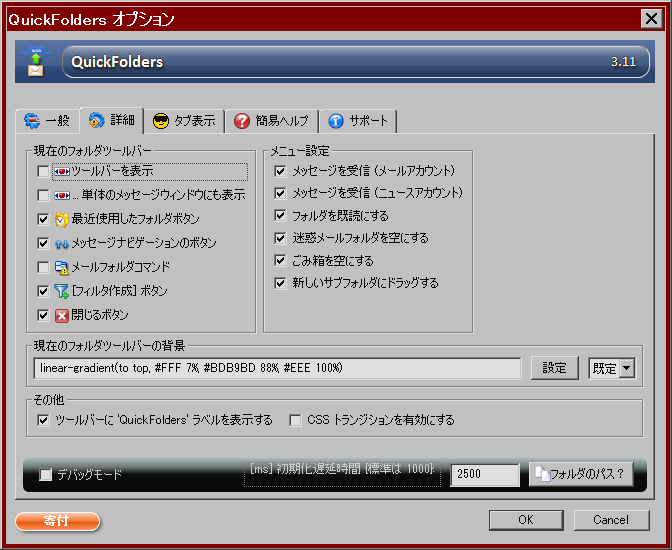The height and width of the screenshot is (550, 672).
Task: Toggle ごみ箱を空にする checkbox
Action: (280, 261)
